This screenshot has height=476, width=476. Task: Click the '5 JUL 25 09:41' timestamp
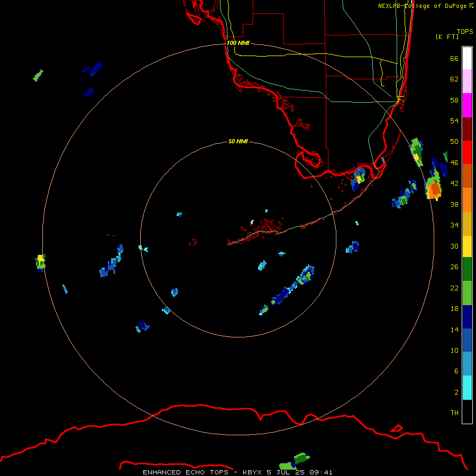(x=300, y=472)
